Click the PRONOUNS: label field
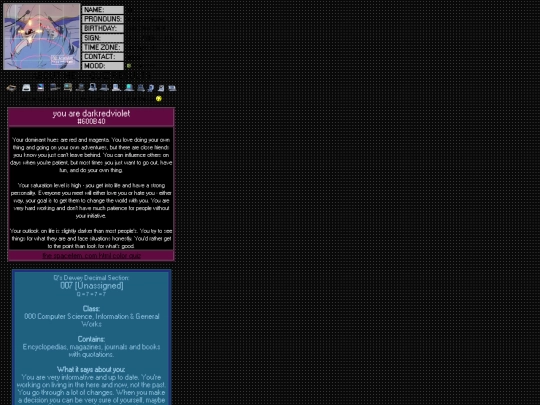This screenshot has height=405, width=540. 103,19
